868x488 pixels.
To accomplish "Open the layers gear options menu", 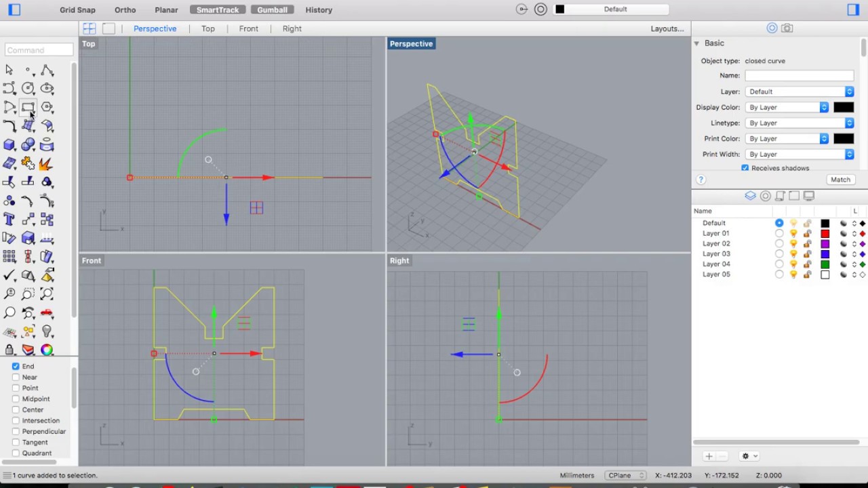I will click(x=749, y=456).
